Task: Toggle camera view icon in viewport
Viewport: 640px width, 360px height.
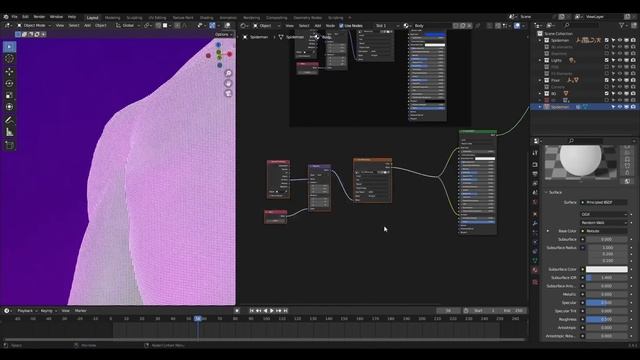Action: [228, 93]
